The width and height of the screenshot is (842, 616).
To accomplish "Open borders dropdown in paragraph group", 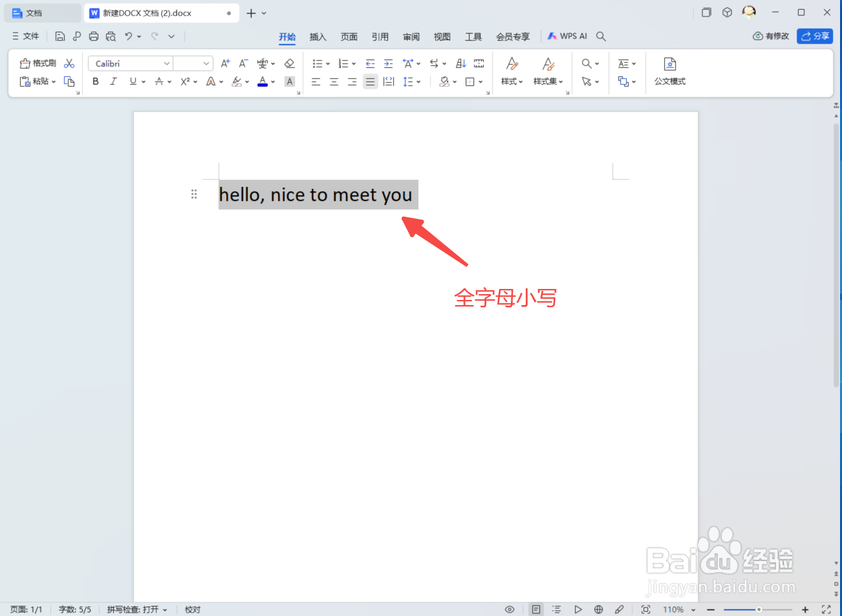I will (x=480, y=81).
